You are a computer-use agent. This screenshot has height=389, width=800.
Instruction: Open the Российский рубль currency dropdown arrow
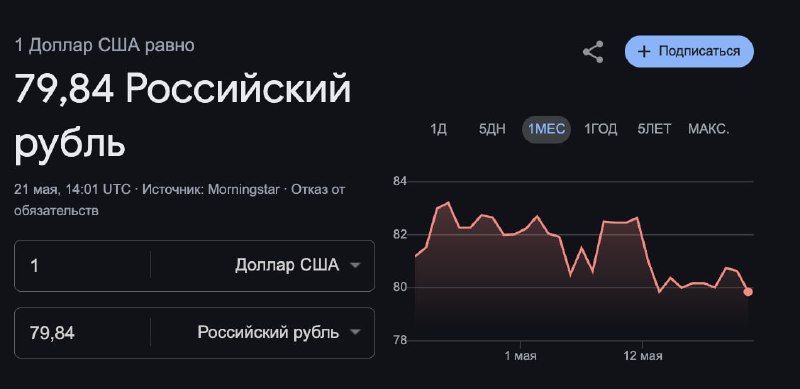(x=355, y=332)
